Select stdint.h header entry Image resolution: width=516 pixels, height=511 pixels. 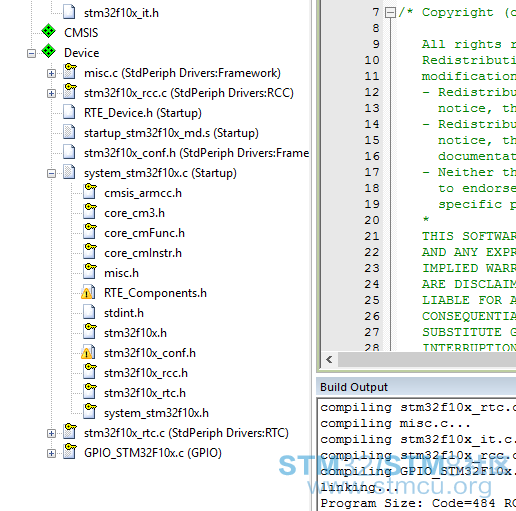click(124, 313)
